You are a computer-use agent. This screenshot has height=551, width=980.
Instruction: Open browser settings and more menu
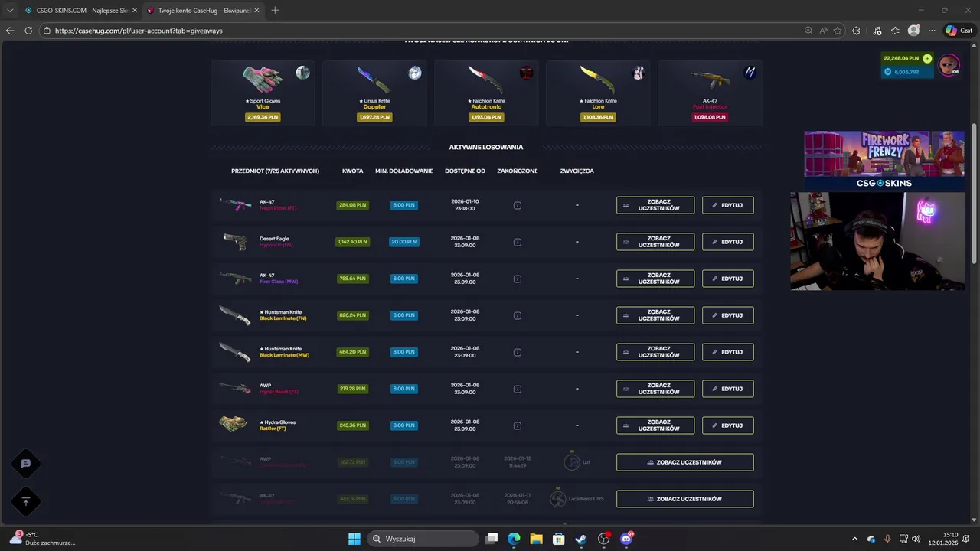[932, 31]
